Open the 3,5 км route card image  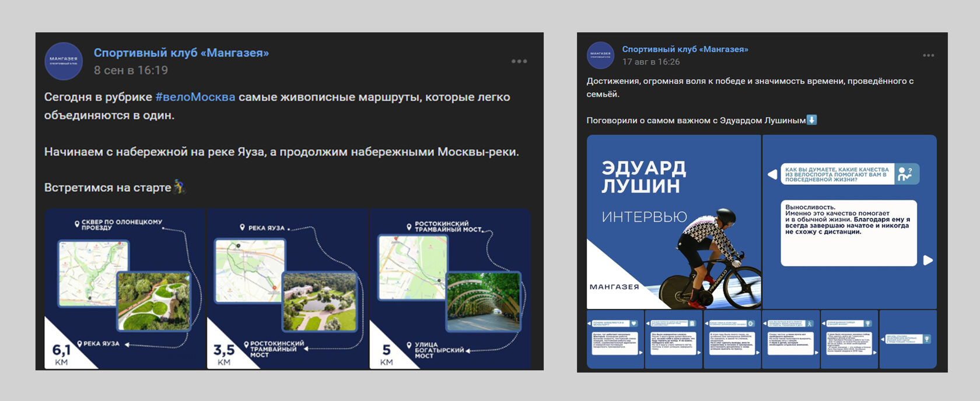tap(287, 289)
